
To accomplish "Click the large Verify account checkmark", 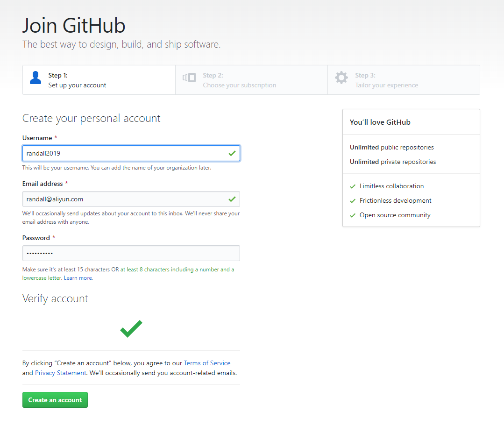I will (131, 328).
